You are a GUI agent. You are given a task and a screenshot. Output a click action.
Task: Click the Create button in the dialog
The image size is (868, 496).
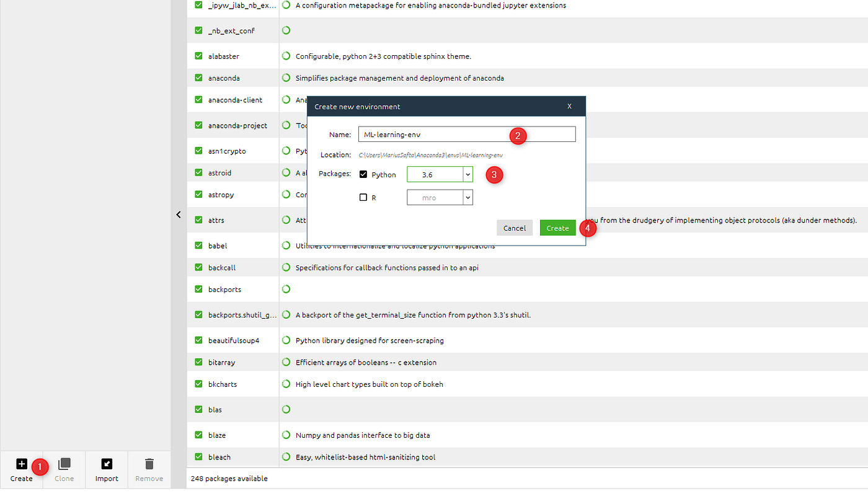[x=557, y=228]
